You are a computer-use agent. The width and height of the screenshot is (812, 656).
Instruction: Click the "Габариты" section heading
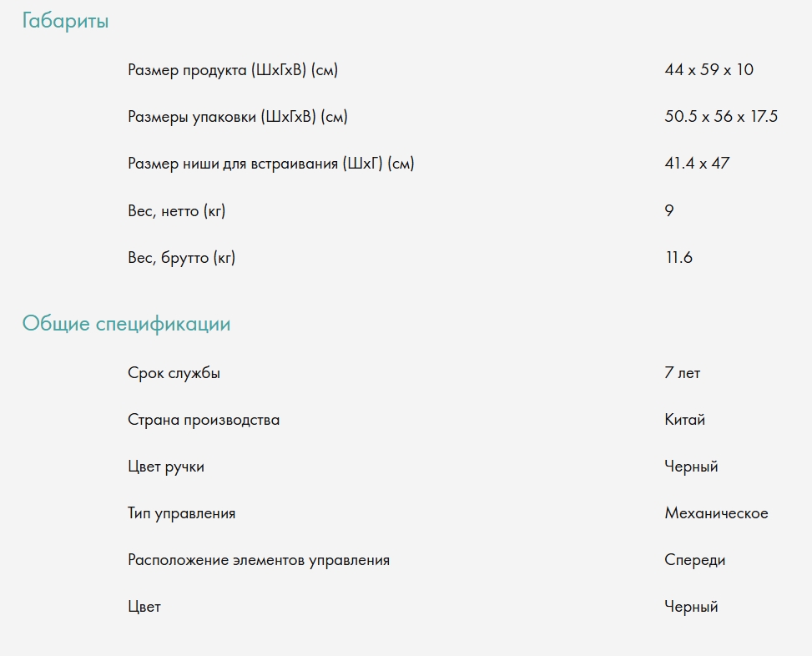65,22
